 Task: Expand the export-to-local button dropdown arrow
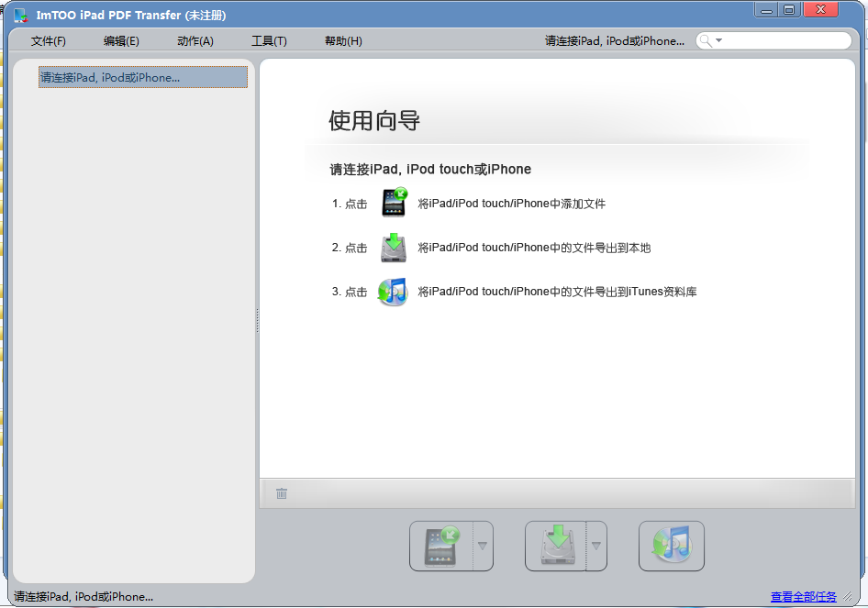pos(596,546)
